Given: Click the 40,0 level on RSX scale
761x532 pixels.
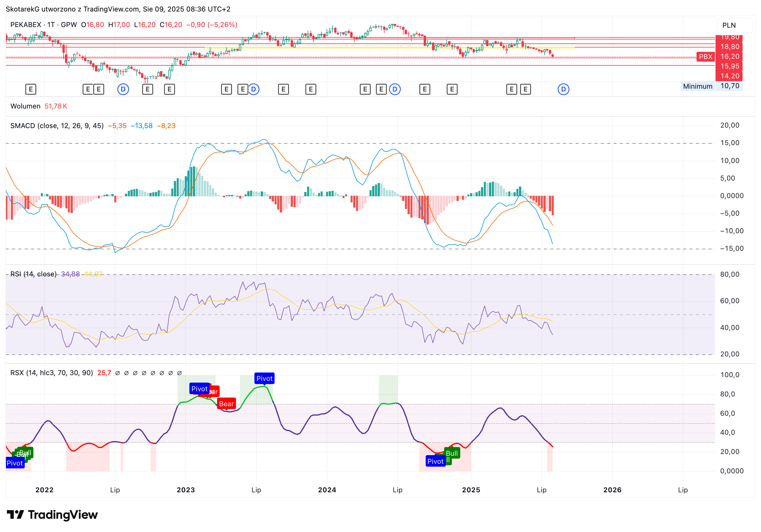Looking at the screenshot, I should 728,433.
